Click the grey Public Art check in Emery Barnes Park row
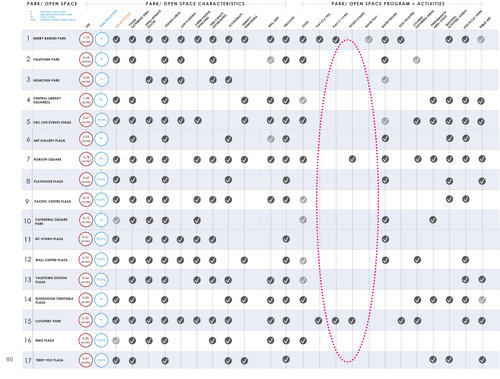Image resolution: width=500 pixels, height=379 pixels. point(481,39)
